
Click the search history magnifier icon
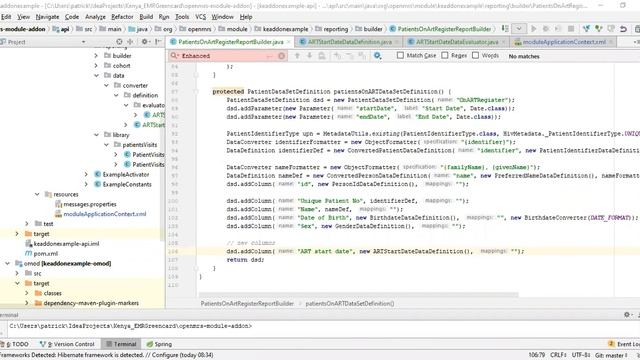(175, 56)
